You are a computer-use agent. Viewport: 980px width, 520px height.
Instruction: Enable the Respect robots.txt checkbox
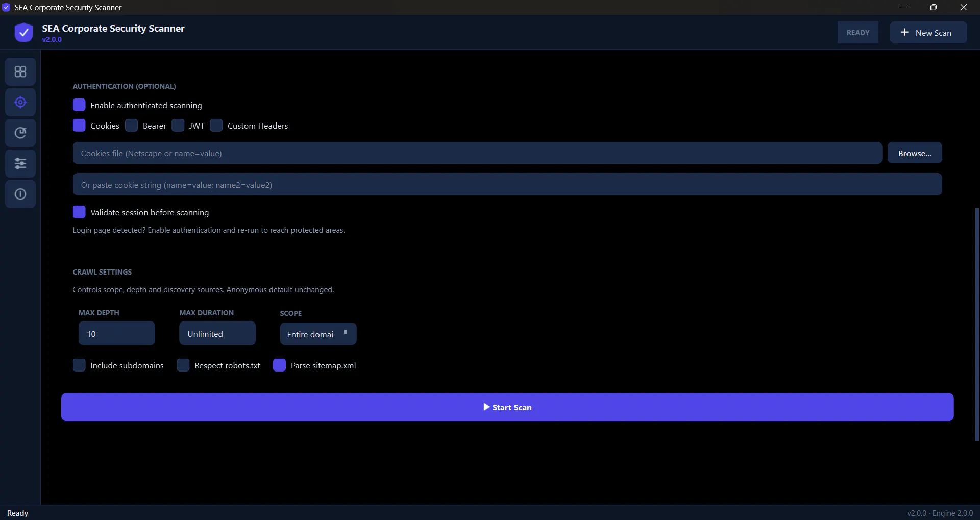pyautogui.click(x=183, y=365)
